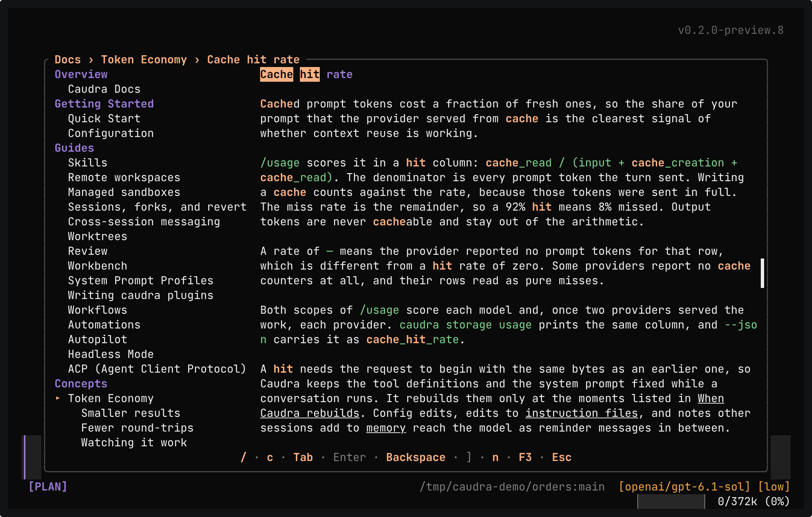Select Token Economy in Concepts
This screenshot has height=517, width=812.
coord(111,398)
